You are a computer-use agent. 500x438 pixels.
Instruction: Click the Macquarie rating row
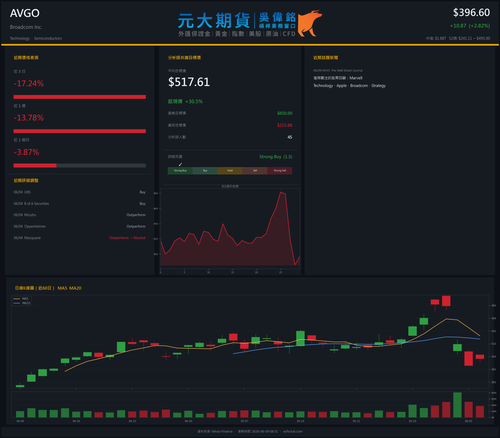click(80, 238)
